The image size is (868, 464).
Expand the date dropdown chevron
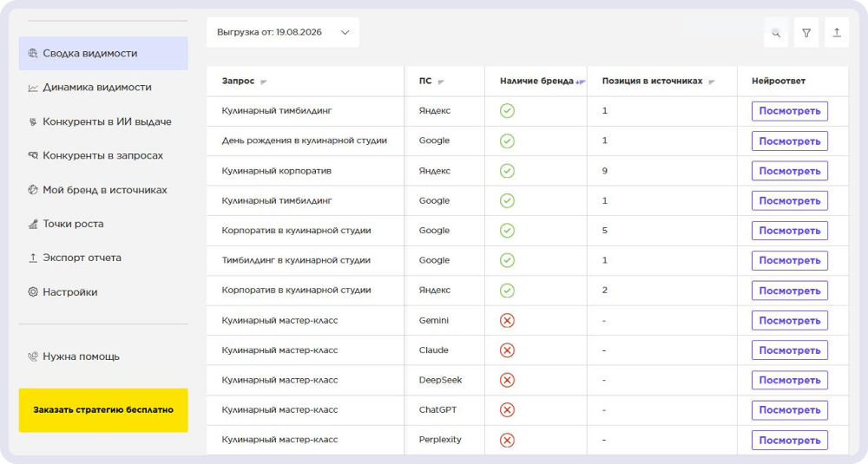click(x=345, y=33)
